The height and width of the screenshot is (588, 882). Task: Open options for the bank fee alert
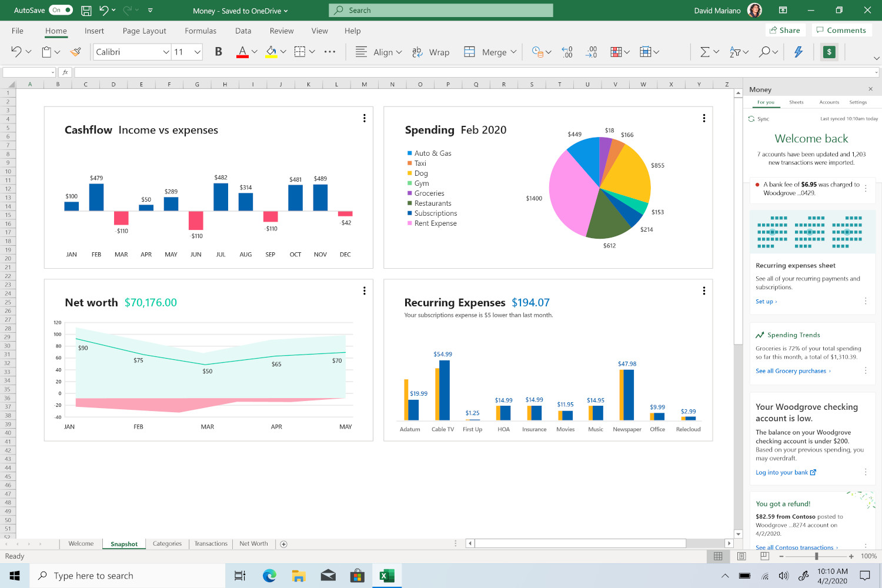click(866, 189)
